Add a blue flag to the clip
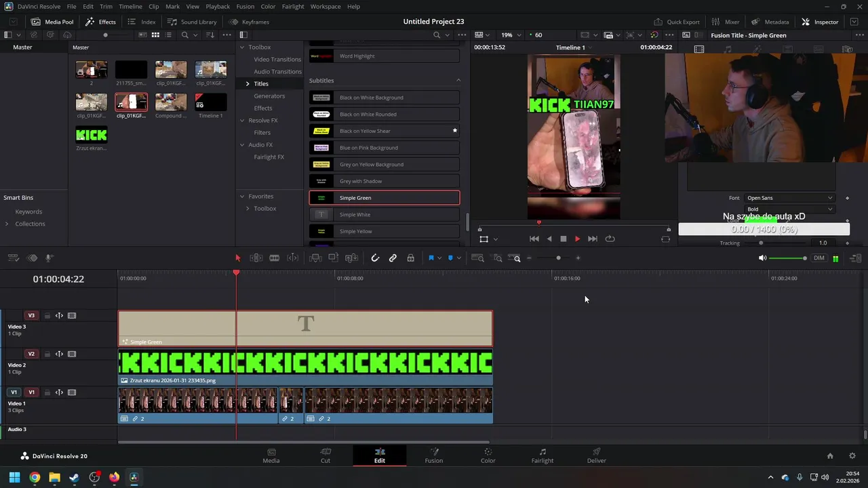 (x=431, y=258)
